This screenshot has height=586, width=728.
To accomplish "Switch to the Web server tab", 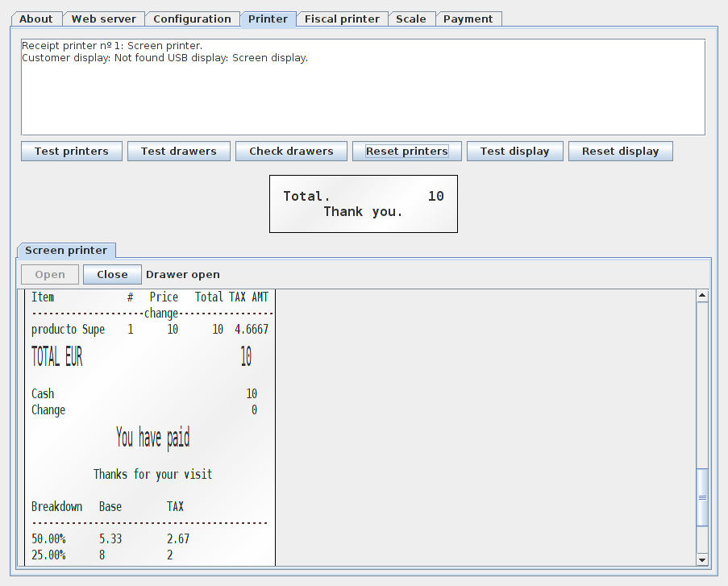I will [103, 19].
